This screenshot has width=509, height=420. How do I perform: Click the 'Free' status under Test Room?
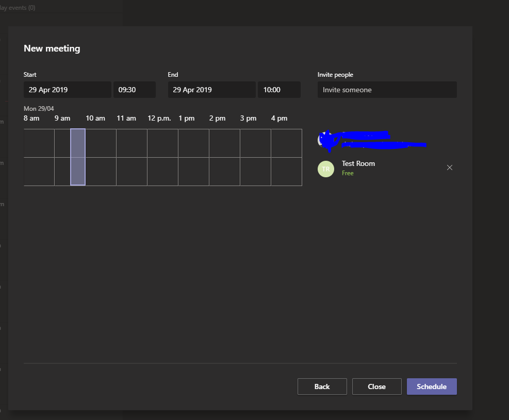[x=348, y=173]
